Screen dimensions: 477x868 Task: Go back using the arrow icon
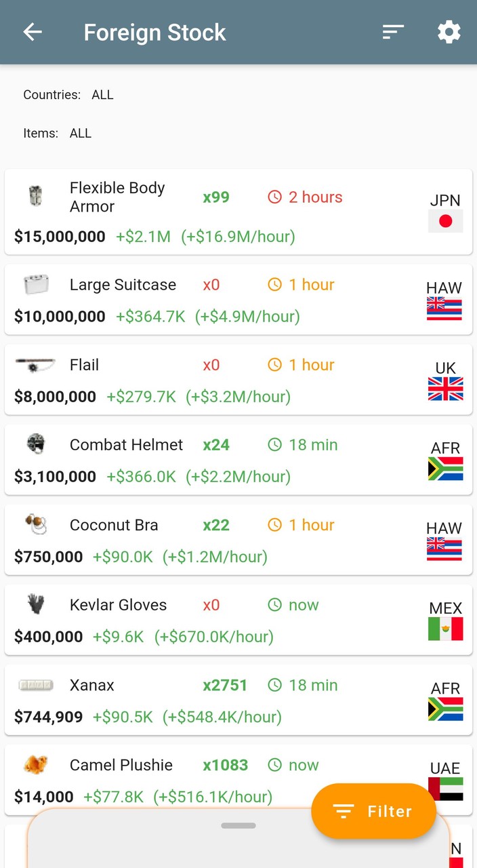(32, 32)
